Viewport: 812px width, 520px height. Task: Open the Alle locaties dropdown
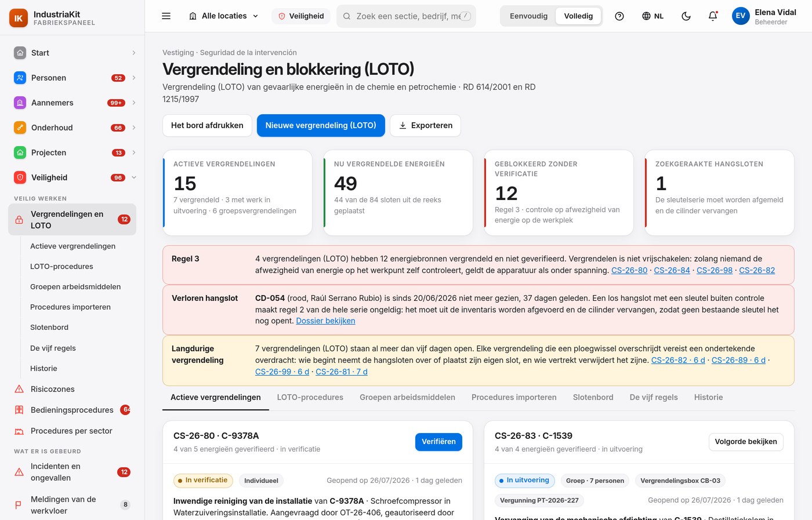(x=224, y=16)
